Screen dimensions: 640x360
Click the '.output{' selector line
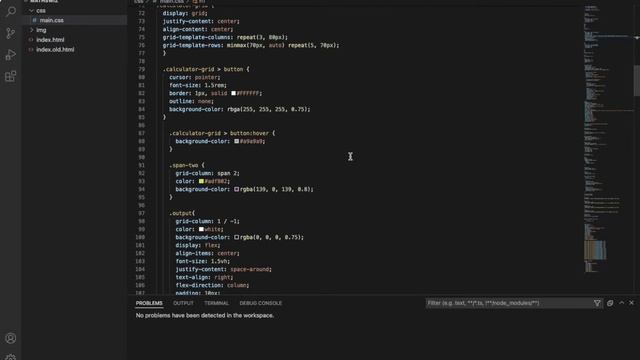(182, 213)
